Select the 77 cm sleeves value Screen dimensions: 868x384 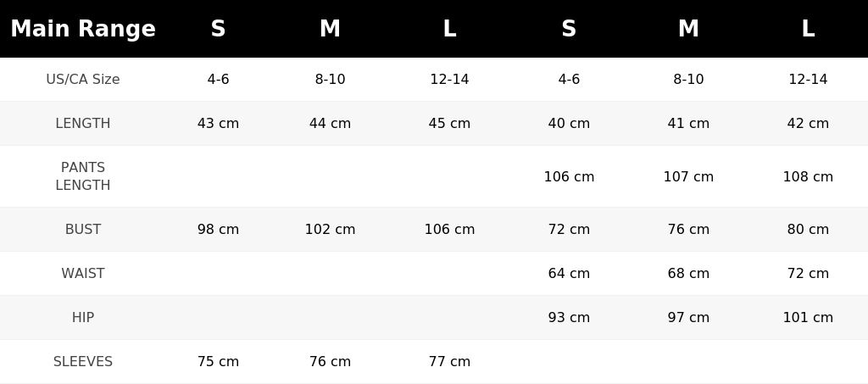(x=449, y=361)
